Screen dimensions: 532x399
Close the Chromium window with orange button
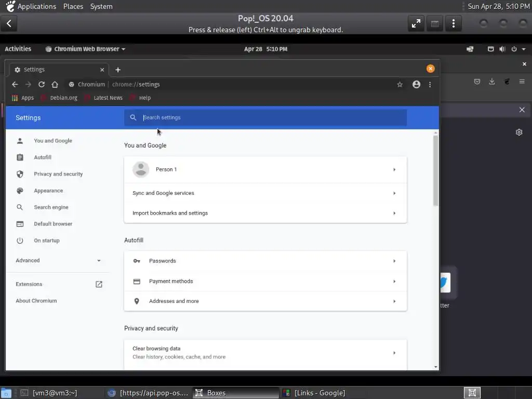tap(430, 69)
